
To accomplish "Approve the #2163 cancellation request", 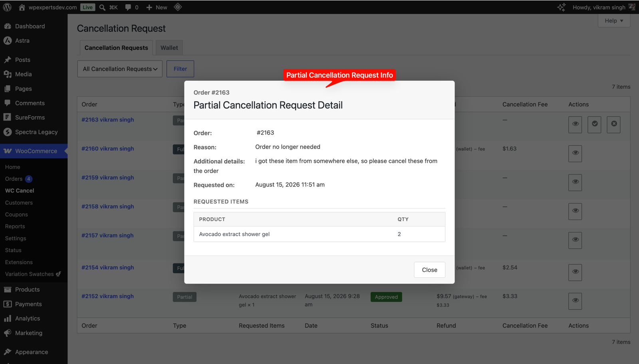I will point(594,124).
